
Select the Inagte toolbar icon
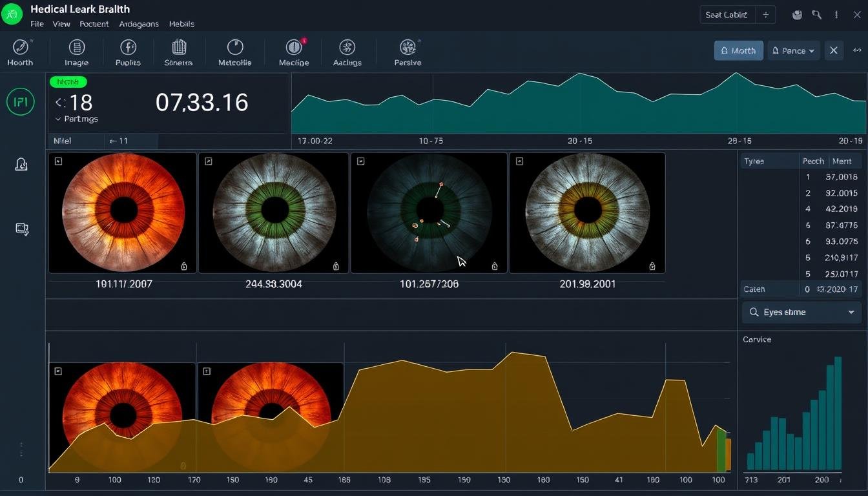(76, 53)
